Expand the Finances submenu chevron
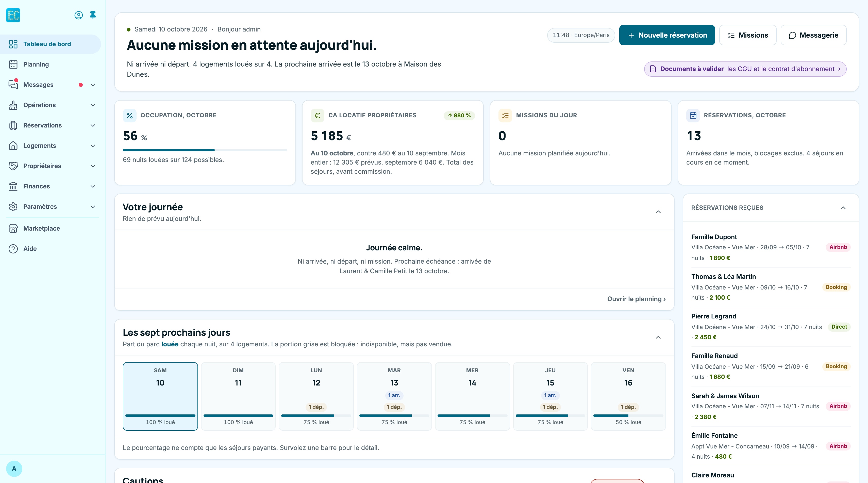Viewport: 868px width, 483px height. [x=93, y=186]
